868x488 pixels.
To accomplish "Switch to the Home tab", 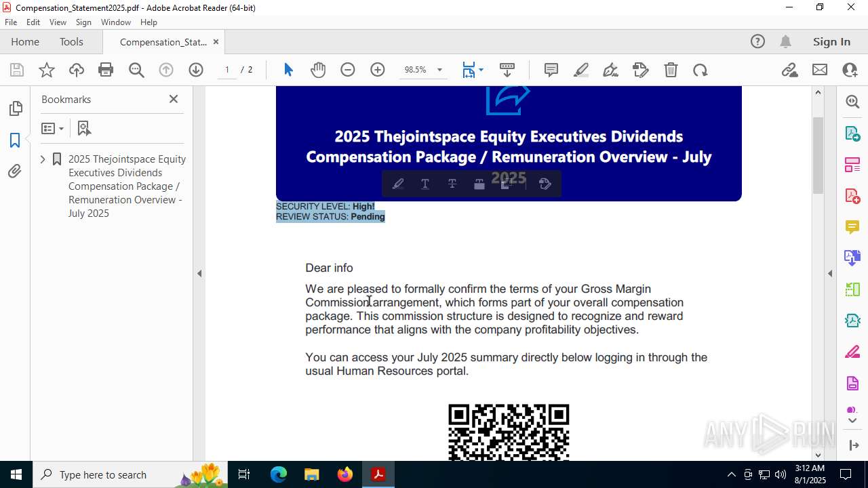I will click(25, 41).
